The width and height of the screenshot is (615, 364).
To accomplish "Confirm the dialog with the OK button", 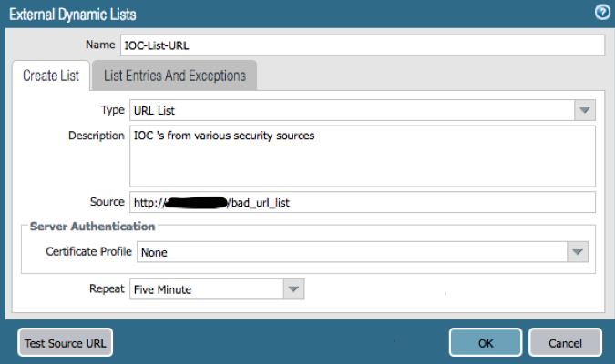I will (486, 343).
